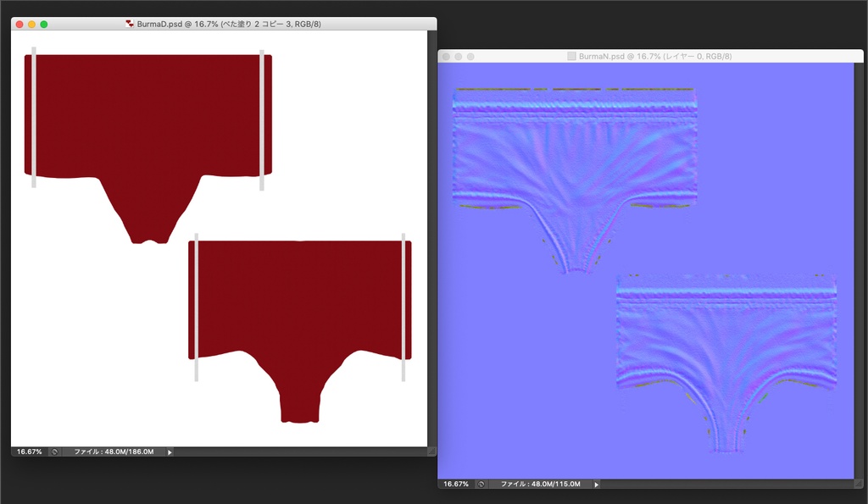Click file size 48.0M/115.0M status text

tap(541, 484)
